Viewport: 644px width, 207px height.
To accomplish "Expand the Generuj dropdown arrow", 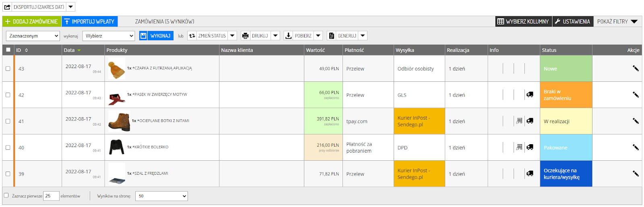I will click(363, 36).
